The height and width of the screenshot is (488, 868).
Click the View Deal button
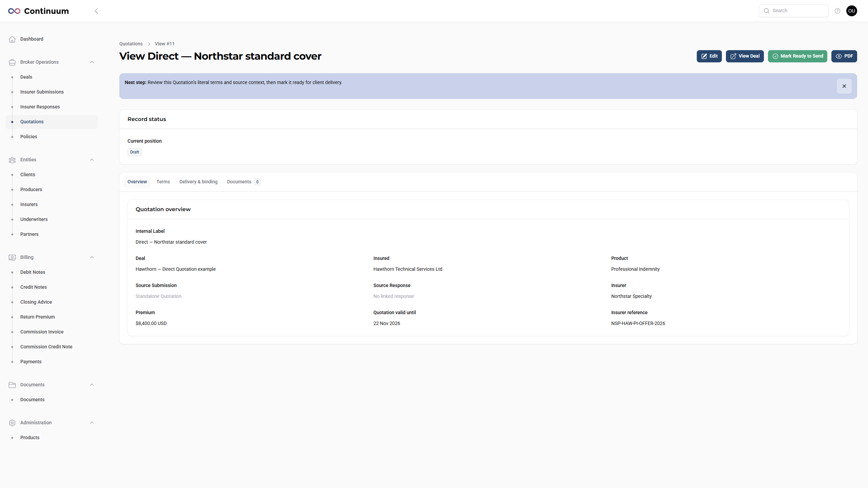click(x=745, y=56)
